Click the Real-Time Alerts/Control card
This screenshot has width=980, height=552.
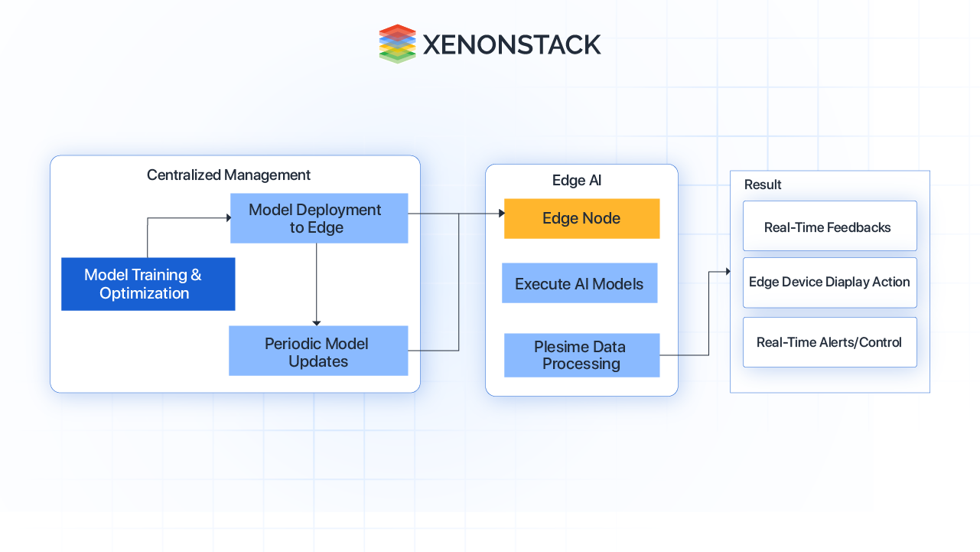pyautogui.click(x=829, y=342)
